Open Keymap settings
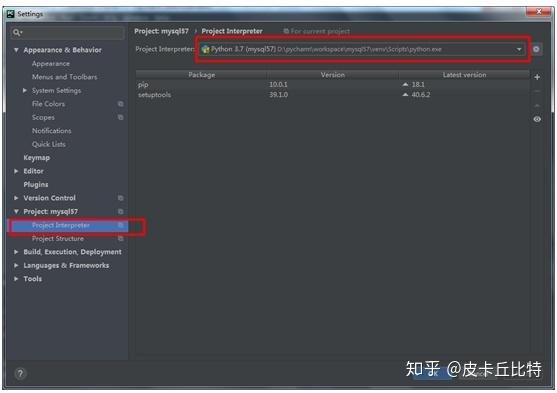Viewport: 557px width, 393px height. [37, 158]
